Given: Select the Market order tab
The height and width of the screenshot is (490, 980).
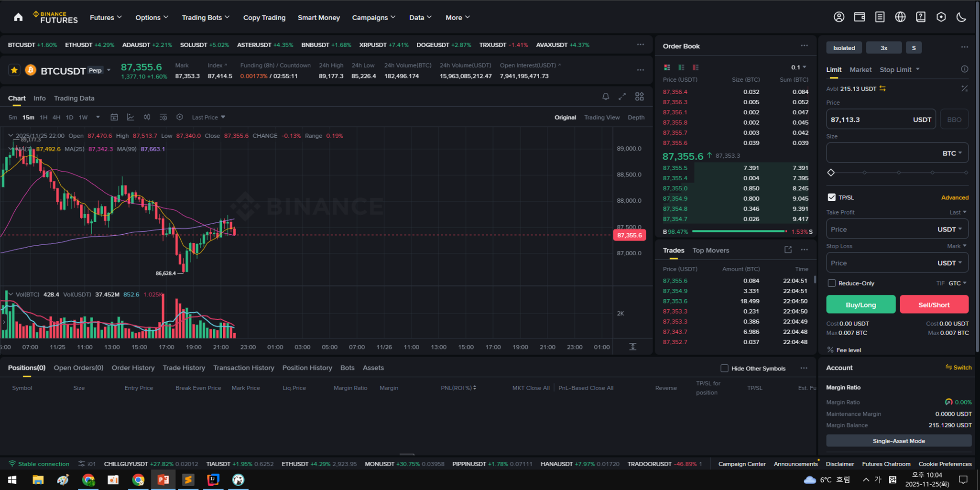Looking at the screenshot, I should tap(860, 69).
